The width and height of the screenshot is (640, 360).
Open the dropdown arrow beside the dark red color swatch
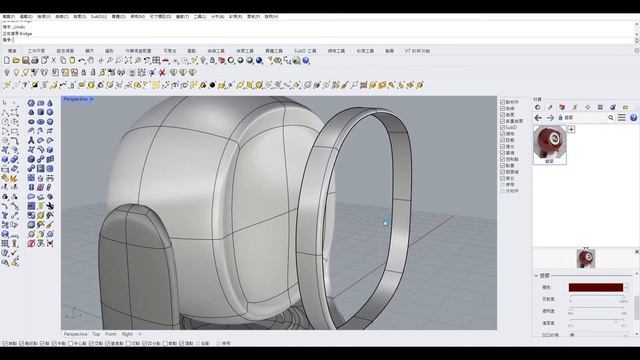pos(626,287)
